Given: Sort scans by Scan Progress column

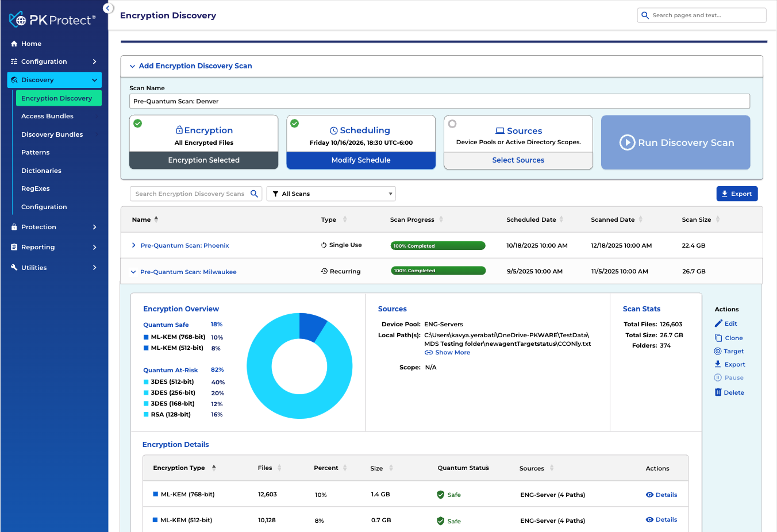Looking at the screenshot, I should coord(441,219).
